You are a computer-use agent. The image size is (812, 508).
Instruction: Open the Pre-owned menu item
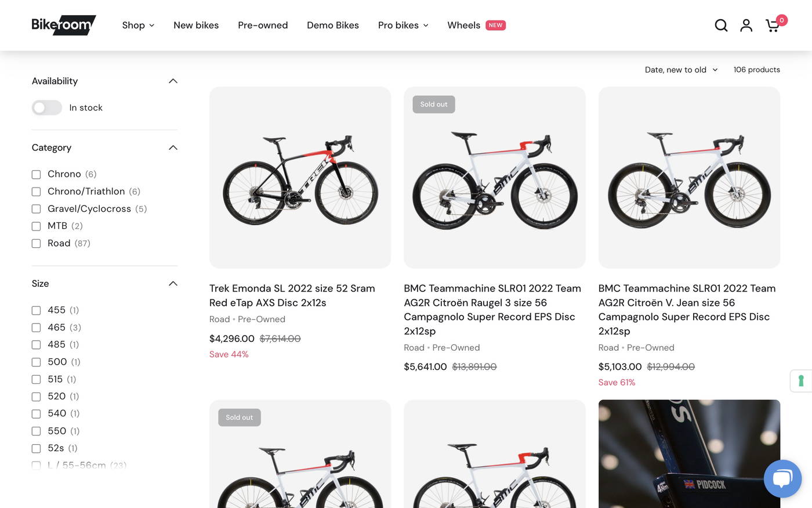point(263,25)
